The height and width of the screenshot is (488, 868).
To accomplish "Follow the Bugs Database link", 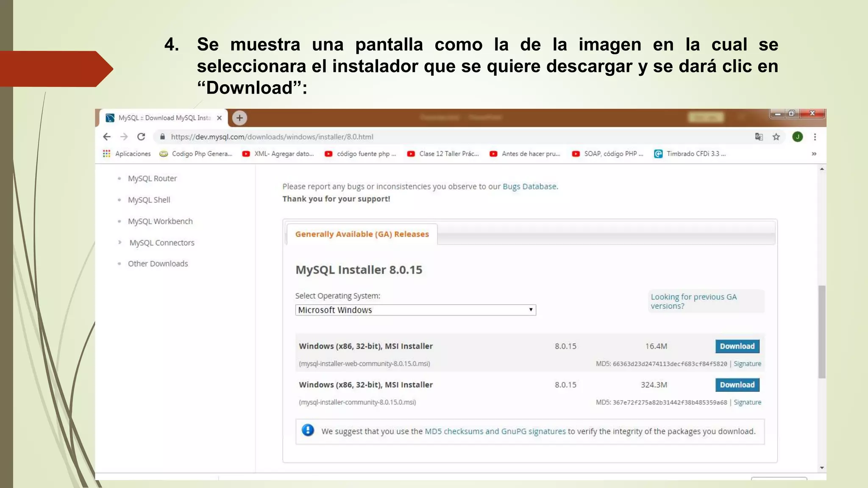I will pos(529,186).
